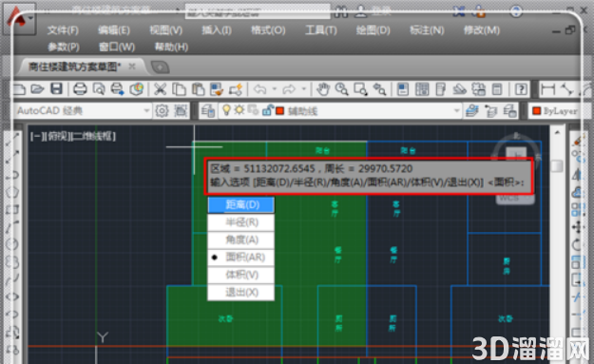
Task: Toggle the layer light bulb on/off
Action: [226, 110]
